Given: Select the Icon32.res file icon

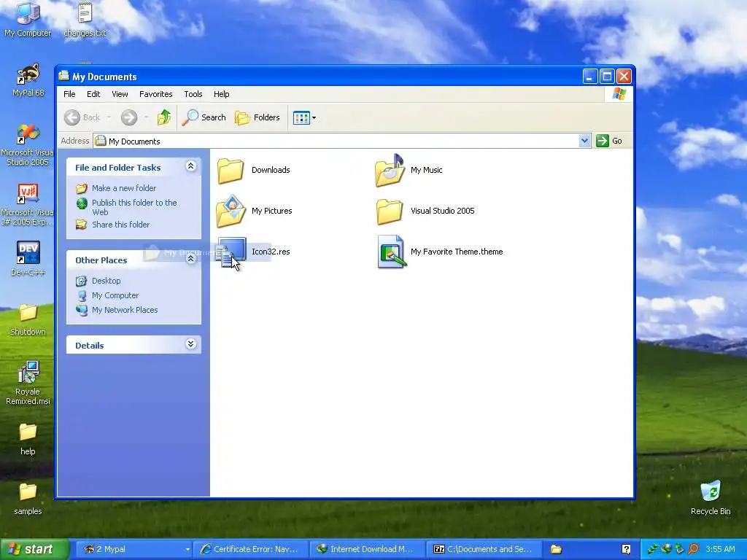Looking at the screenshot, I should coord(231,252).
